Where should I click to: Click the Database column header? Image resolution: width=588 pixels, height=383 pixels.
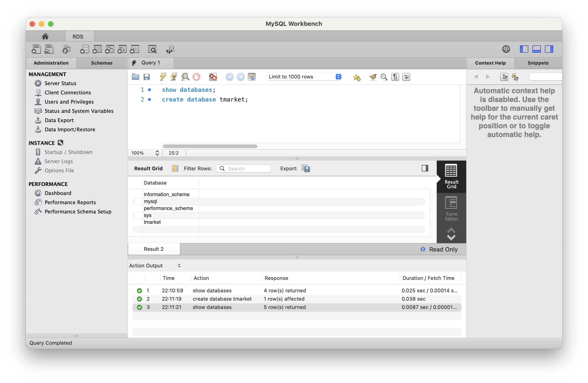tap(171, 183)
